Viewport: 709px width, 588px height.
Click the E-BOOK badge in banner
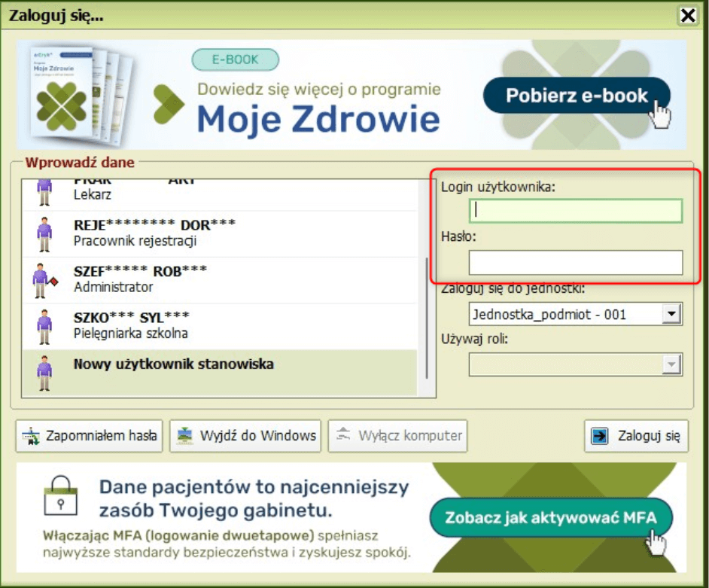pos(235,59)
